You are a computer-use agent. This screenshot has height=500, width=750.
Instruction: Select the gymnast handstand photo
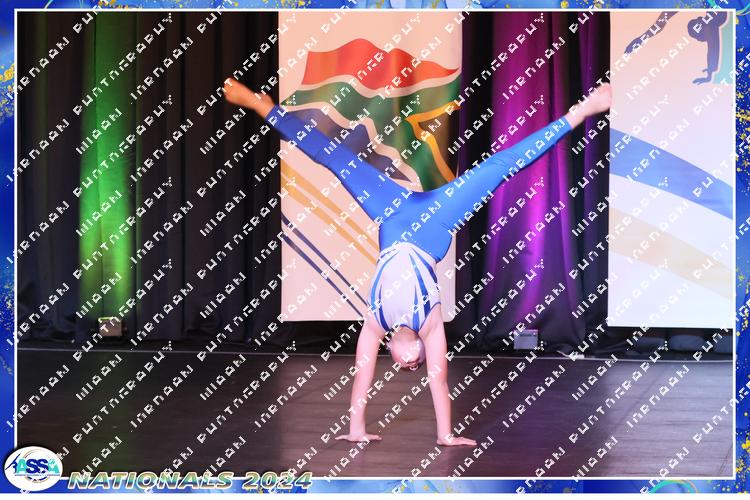pyautogui.click(x=375, y=244)
